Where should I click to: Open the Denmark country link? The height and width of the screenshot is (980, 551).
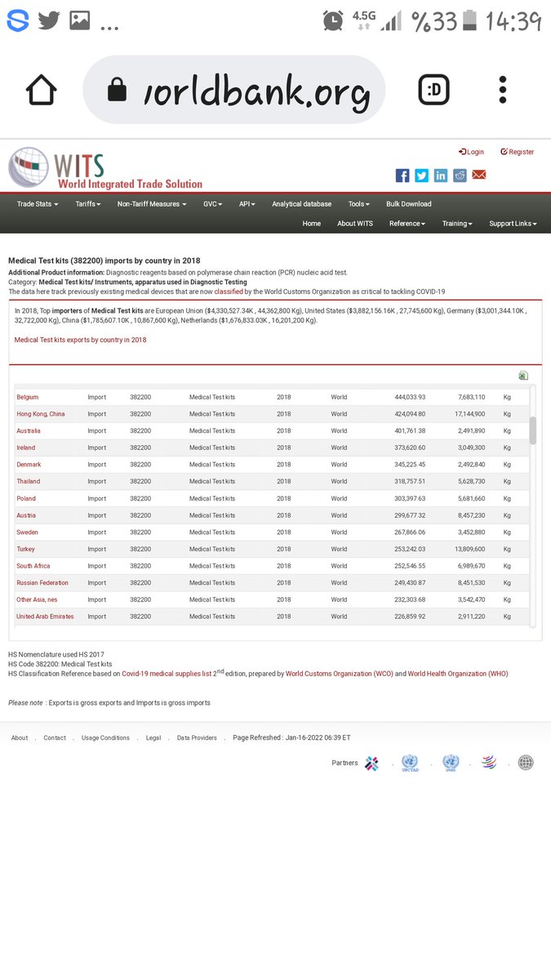coord(29,465)
